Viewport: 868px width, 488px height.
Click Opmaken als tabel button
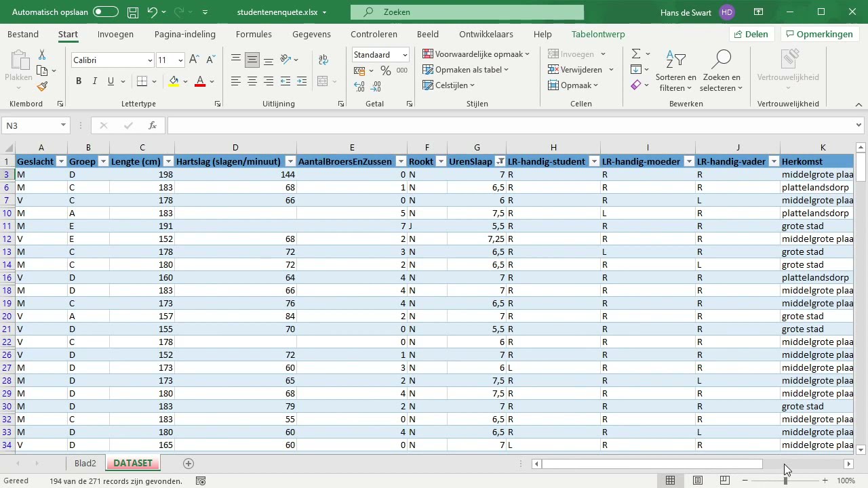465,70
